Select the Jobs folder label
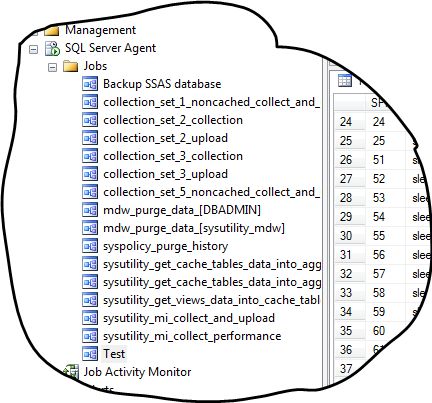The image size is (432, 403). point(95,66)
